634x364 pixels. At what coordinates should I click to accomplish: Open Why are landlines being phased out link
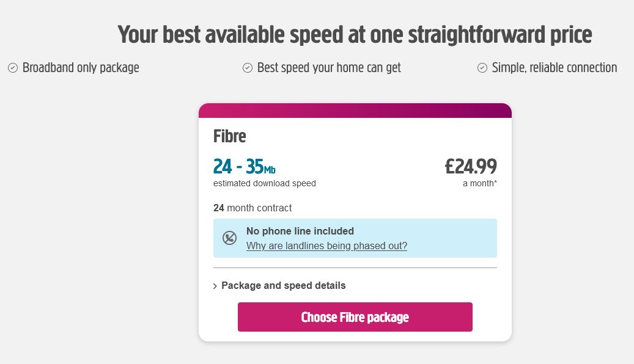(x=326, y=246)
